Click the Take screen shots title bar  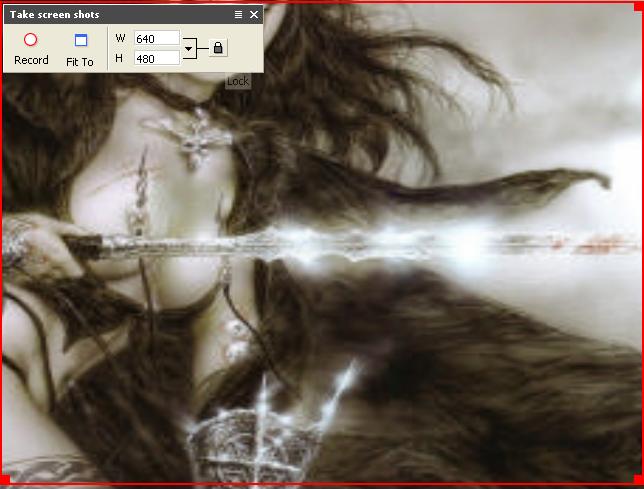tap(133, 15)
